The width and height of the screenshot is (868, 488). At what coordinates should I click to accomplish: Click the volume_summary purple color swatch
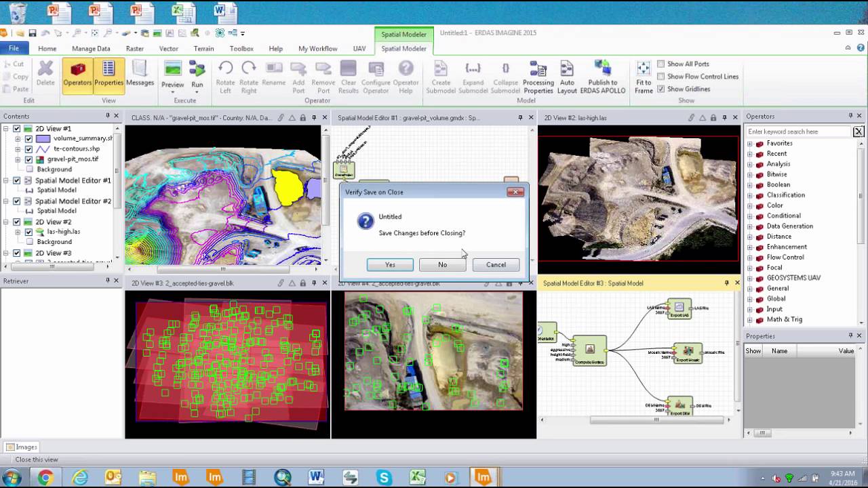[x=43, y=139]
